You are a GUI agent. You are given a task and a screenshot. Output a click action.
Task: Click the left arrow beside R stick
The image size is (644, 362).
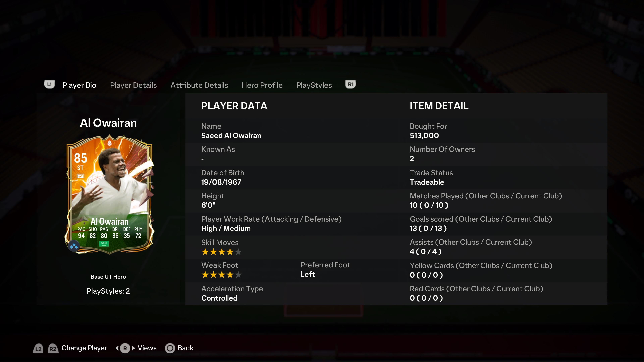pyautogui.click(x=117, y=348)
